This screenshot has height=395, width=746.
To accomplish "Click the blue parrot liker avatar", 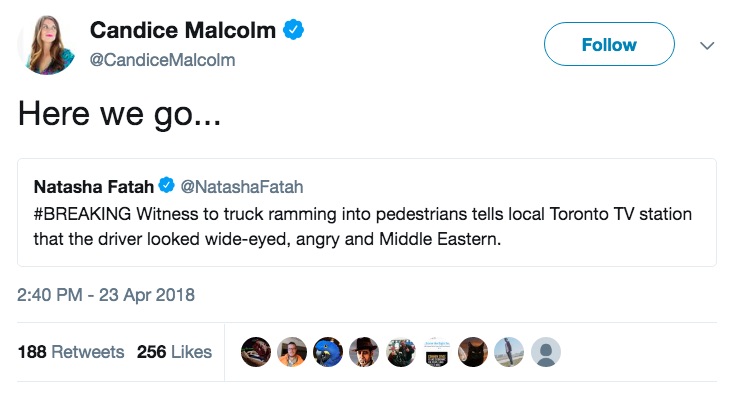I will tap(328, 352).
